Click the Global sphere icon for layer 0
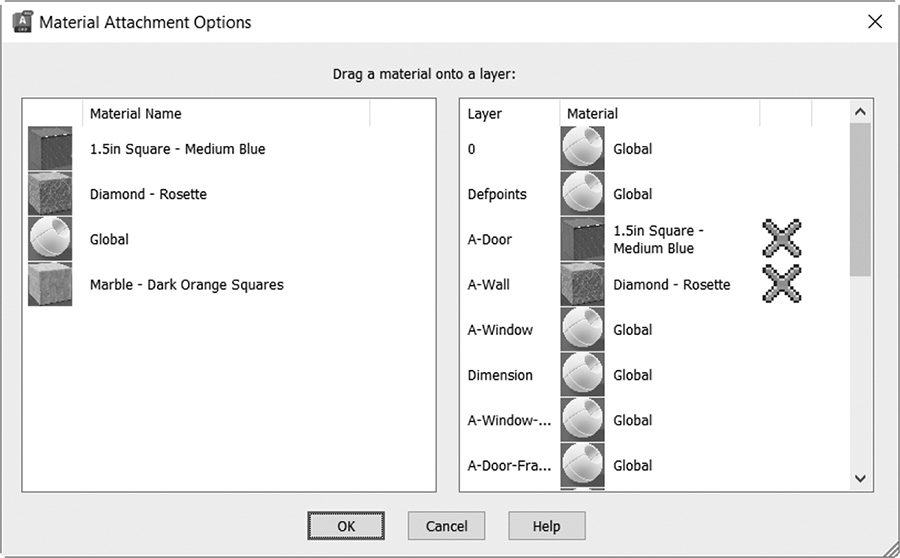 click(583, 149)
